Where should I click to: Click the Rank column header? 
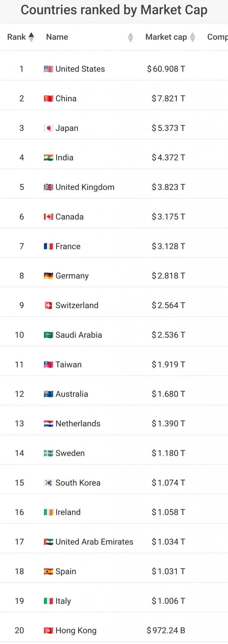(x=16, y=37)
